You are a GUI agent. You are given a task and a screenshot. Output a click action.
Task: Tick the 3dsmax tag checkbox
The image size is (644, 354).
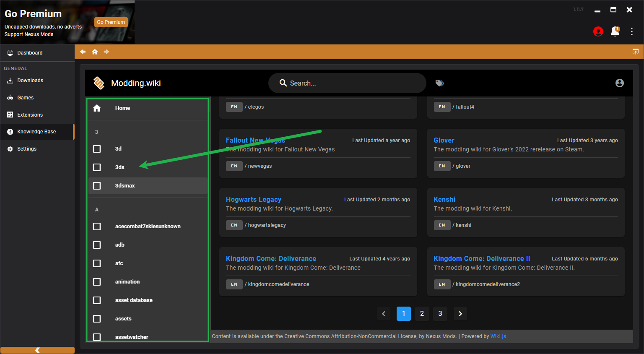[x=97, y=186]
